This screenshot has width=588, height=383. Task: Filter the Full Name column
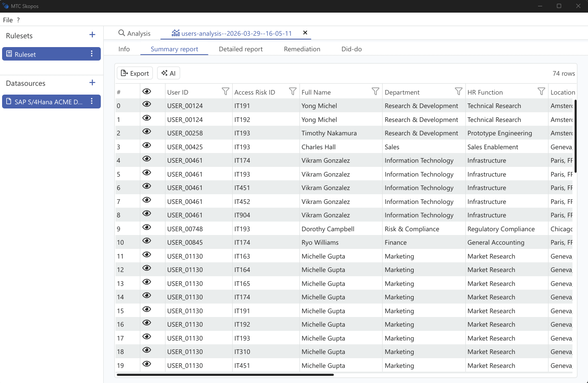[x=375, y=92]
